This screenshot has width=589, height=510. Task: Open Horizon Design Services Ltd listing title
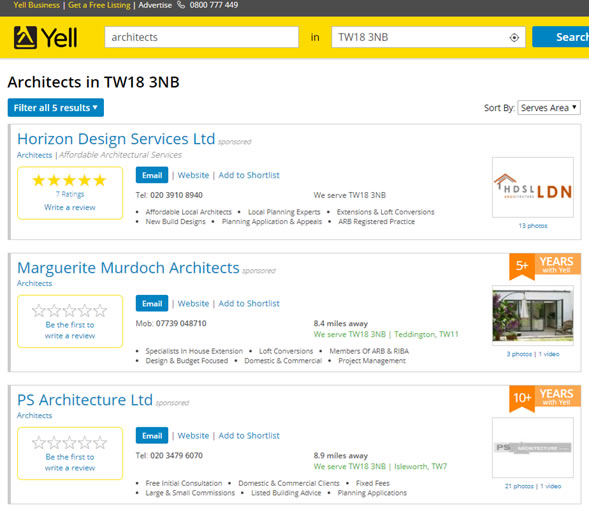click(x=116, y=139)
